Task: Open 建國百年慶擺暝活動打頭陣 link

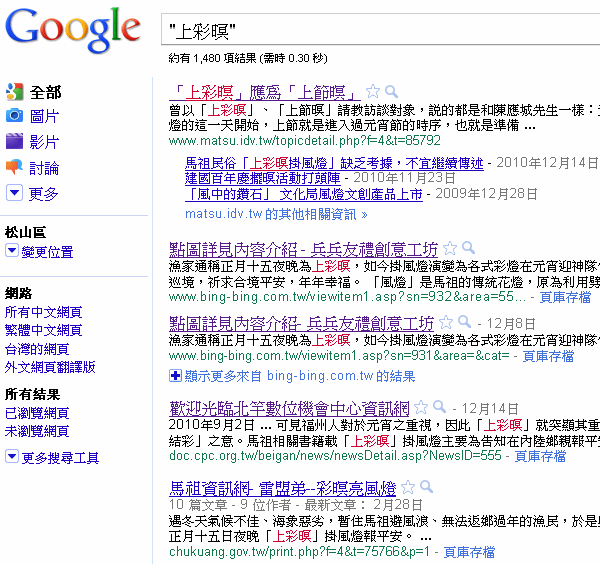Action: [262, 178]
